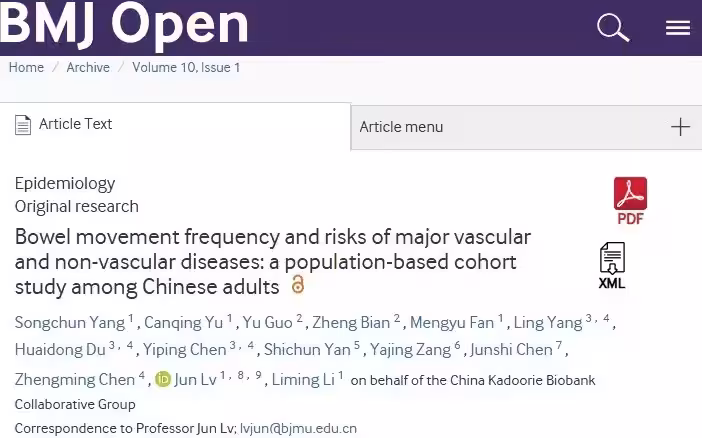This screenshot has width=702, height=438.
Task: Open the XML version of the article
Action: (612, 265)
